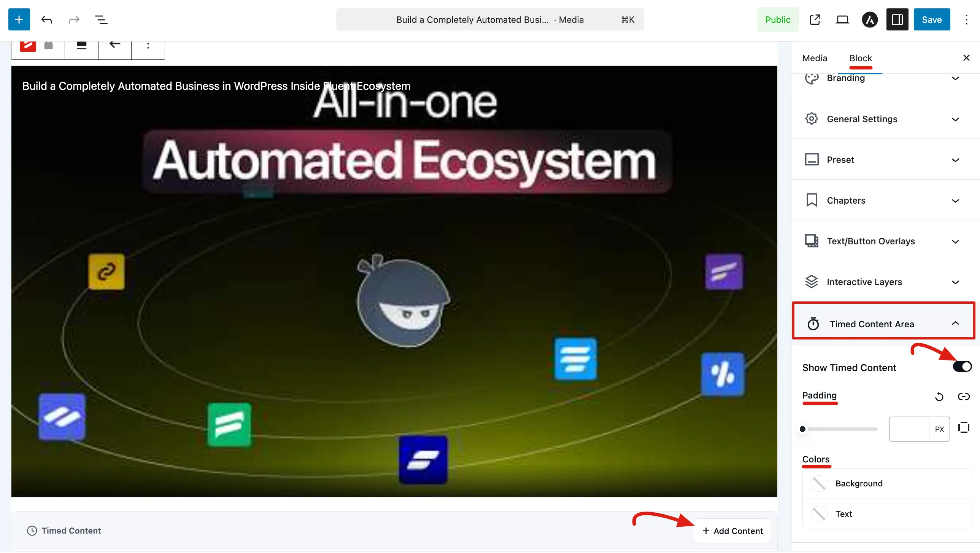Image resolution: width=980 pixels, height=553 pixels.
Task: Open block toolbar three-dot options
Action: point(148,46)
